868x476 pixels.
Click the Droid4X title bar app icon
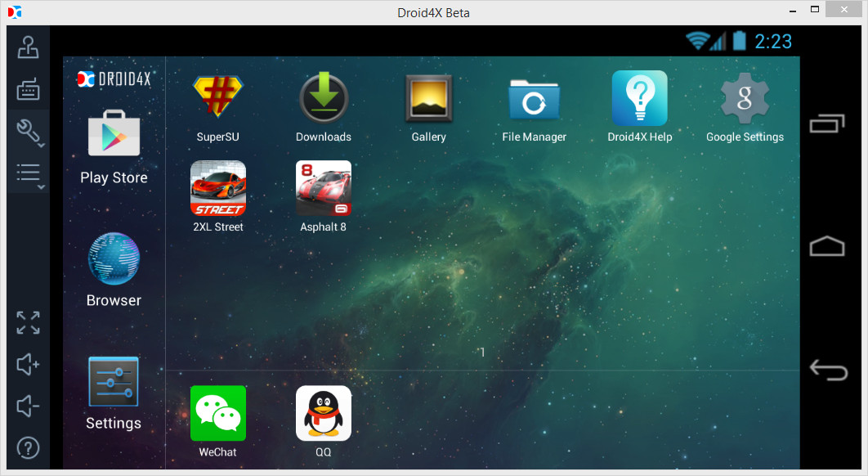[15, 11]
